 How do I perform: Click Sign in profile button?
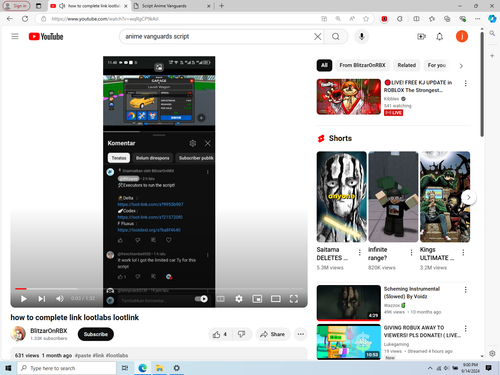click(x=16, y=6)
